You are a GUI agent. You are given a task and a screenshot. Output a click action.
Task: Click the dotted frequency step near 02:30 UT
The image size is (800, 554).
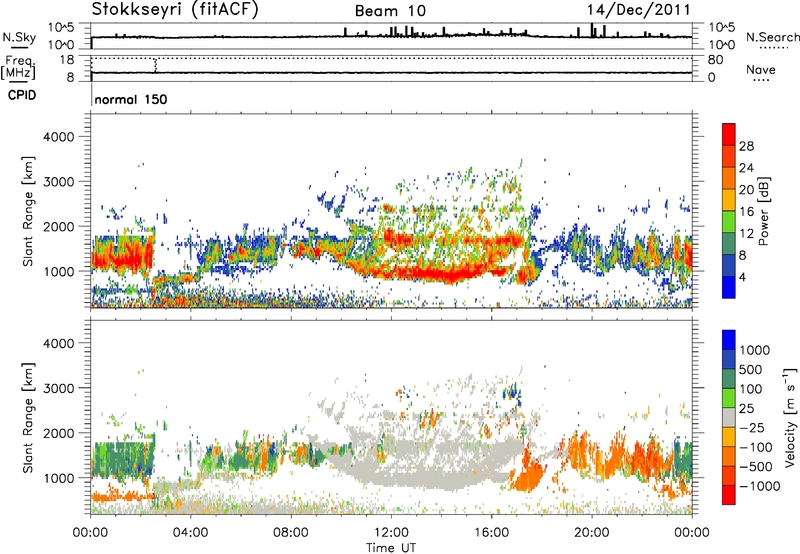pos(155,65)
